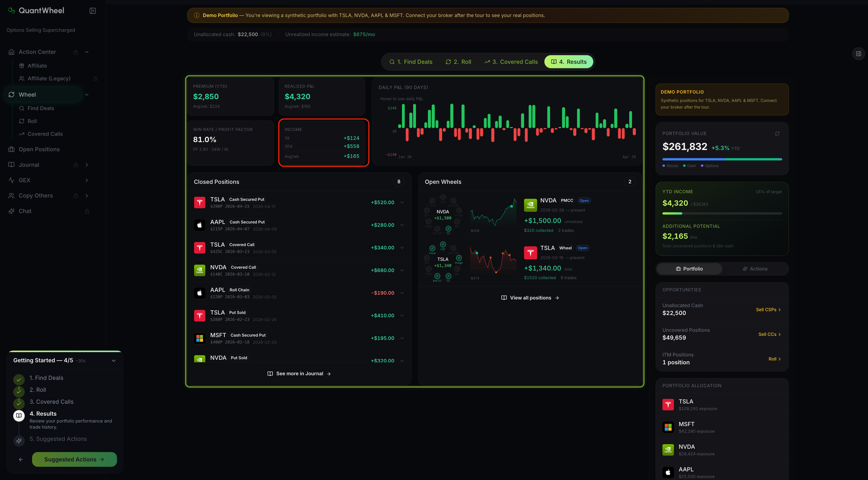Click the Open badge on NVDA PMCC

coord(584,200)
